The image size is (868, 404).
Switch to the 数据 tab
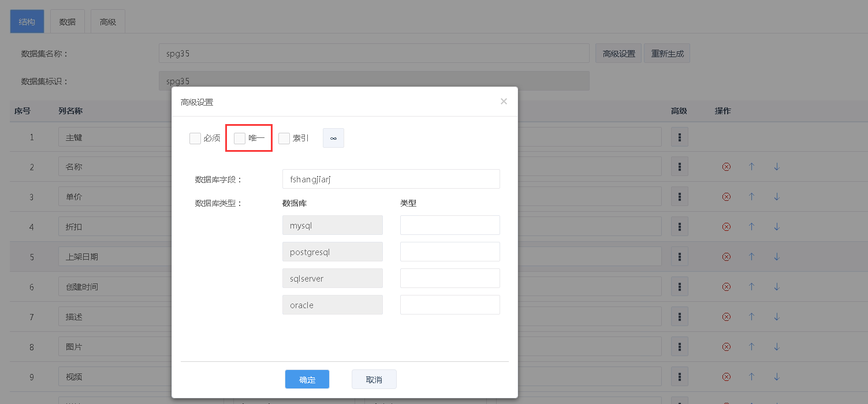click(68, 22)
